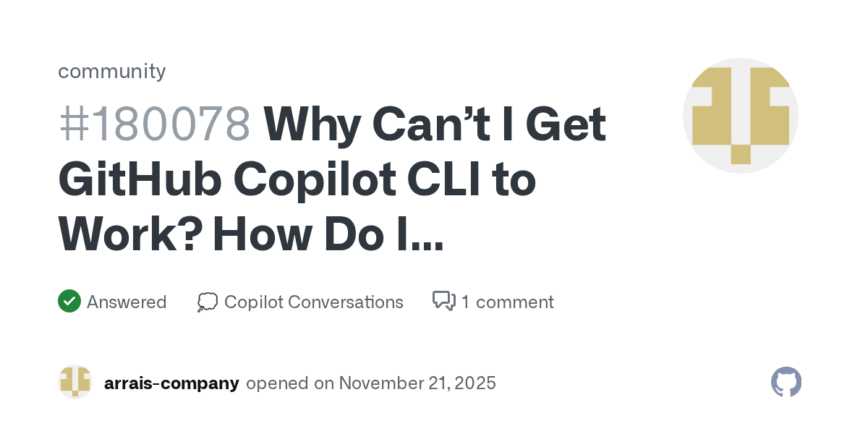This screenshot has width=868, height=434.
Task: View the "1 comment" count text
Action: tap(507, 302)
